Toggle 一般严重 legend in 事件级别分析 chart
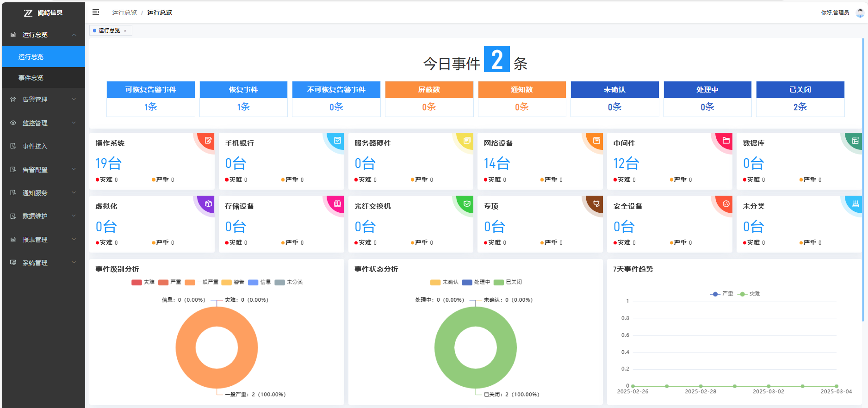The image size is (868, 408). 202,282
